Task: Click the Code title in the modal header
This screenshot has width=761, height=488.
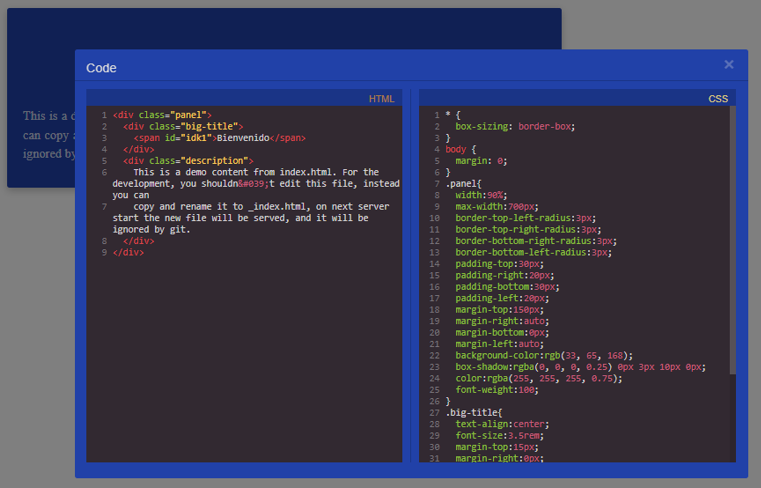Action: tap(101, 68)
